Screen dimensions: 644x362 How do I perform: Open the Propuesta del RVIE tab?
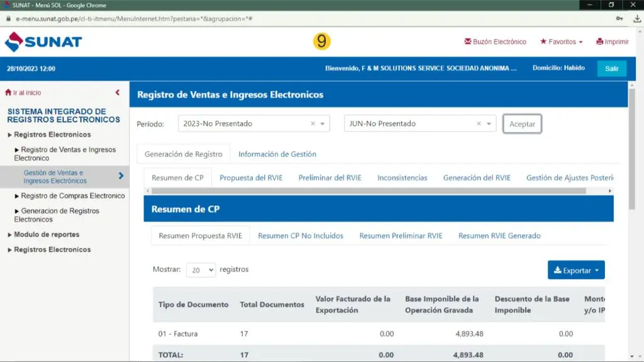pyautogui.click(x=251, y=178)
